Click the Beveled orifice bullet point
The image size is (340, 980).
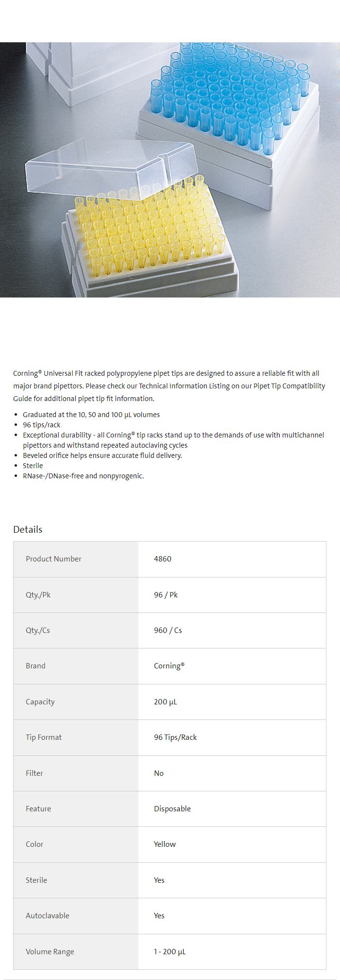point(102,455)
